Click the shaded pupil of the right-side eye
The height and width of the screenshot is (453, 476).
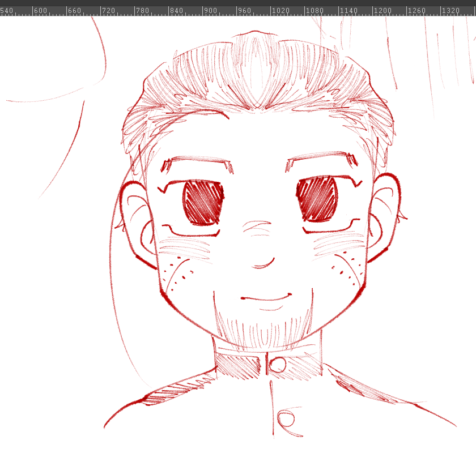click(317, 199)
